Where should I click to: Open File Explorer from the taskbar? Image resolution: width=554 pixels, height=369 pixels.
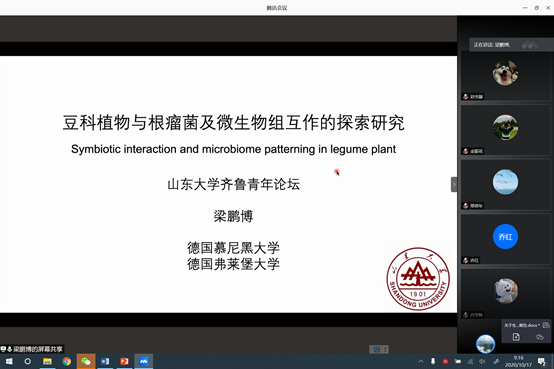tap(47, 361)
